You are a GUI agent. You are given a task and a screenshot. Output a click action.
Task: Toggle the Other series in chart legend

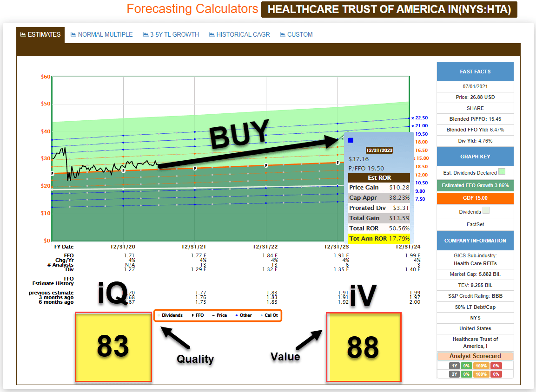click(244, 315)
